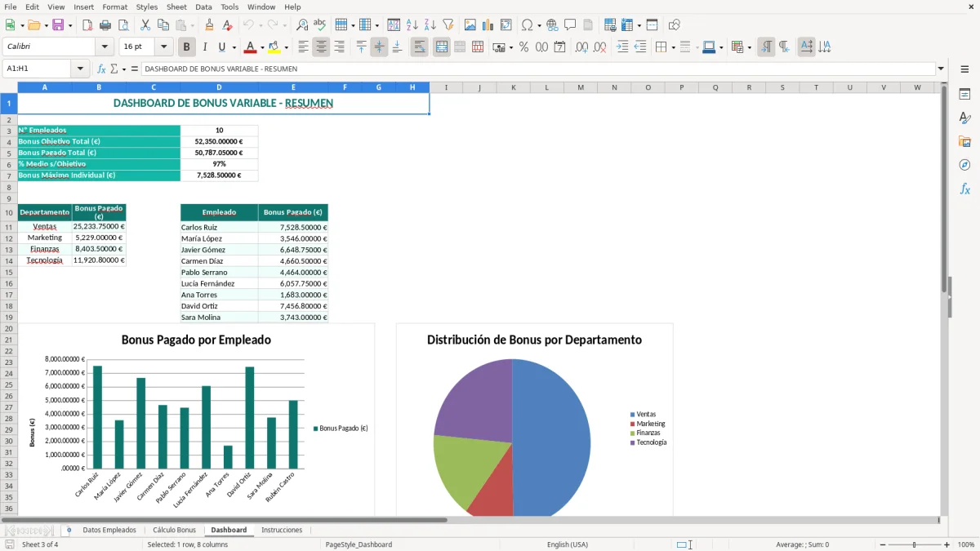
Task: Open the sidebar Properties deck
Action: click(x=964, y=94)
